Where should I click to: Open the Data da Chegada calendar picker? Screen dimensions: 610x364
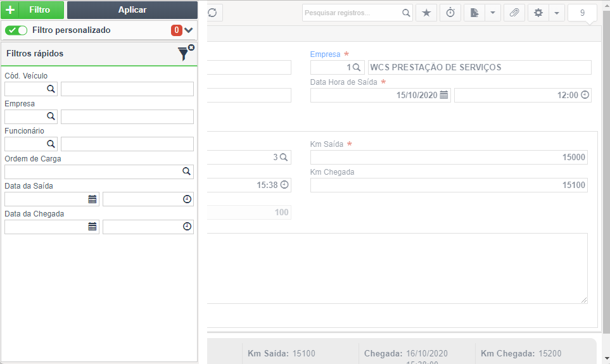[x=92, y=227]
